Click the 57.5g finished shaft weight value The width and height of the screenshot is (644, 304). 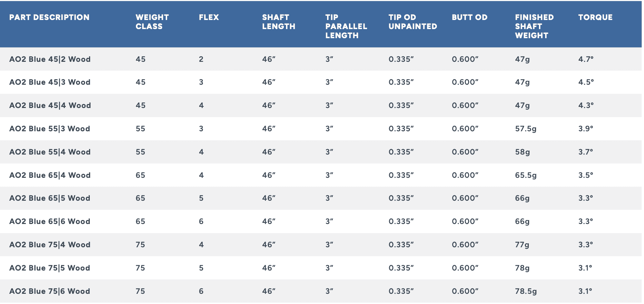526,129
